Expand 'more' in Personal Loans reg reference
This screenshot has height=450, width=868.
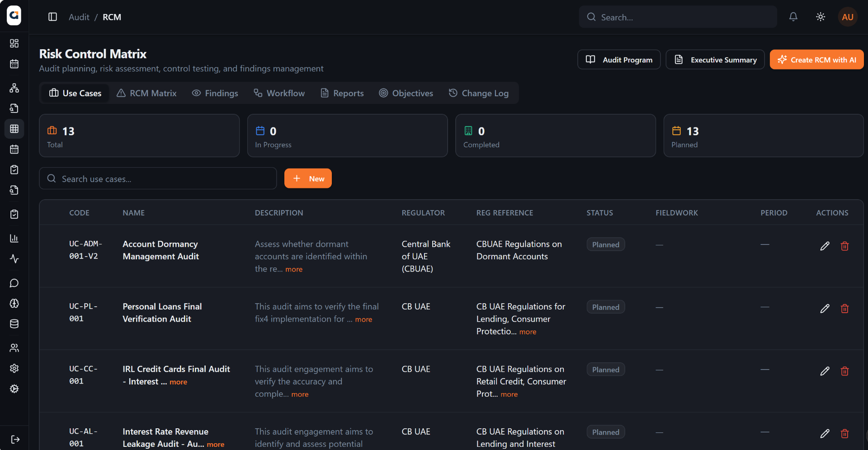(x=528, y=332)
